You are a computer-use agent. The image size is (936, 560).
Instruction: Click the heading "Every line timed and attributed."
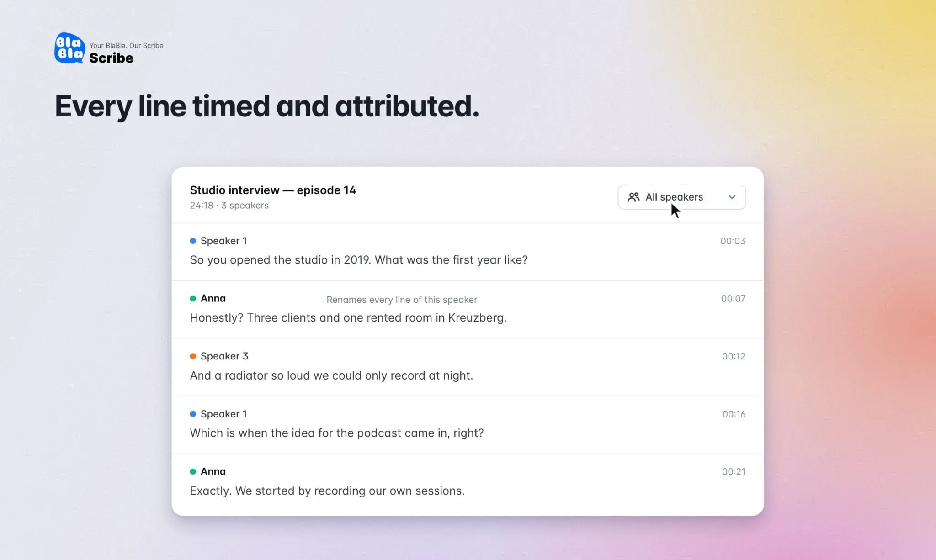coord(267,106)
